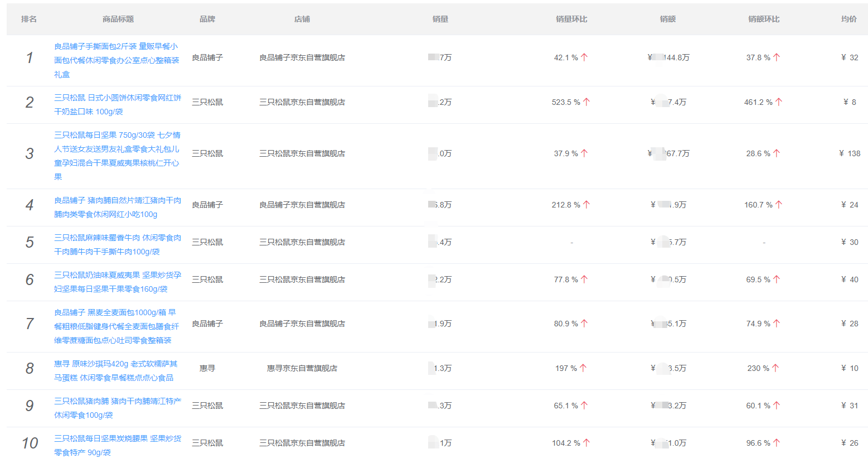Image resolution: width=868 pixels, height=463 pixels.
Task: Click up arrow beside 160.7 % sales growth
Action: pos(779,205)
